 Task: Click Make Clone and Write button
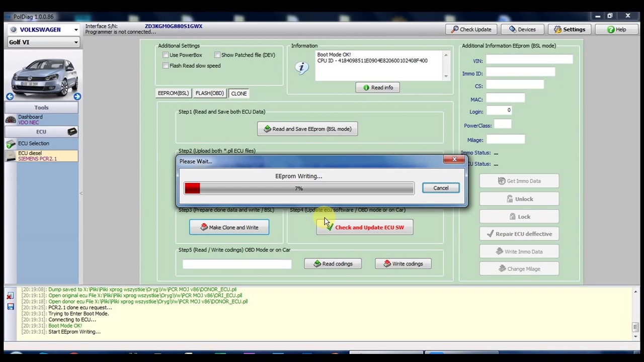click(x=229, y=227)
